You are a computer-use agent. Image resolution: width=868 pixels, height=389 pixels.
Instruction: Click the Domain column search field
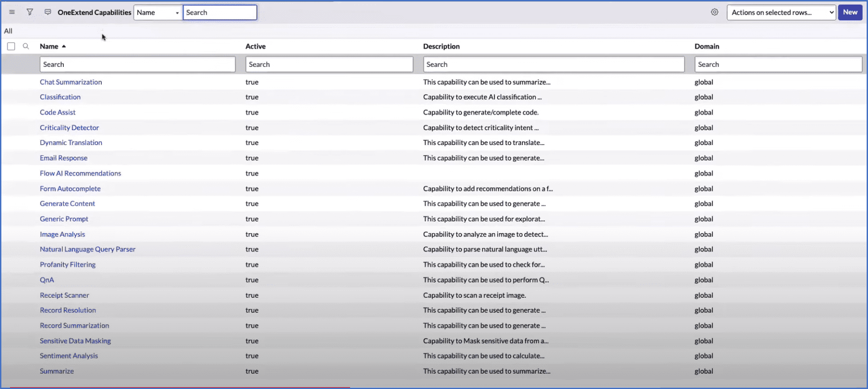click(x=778, y=64)
